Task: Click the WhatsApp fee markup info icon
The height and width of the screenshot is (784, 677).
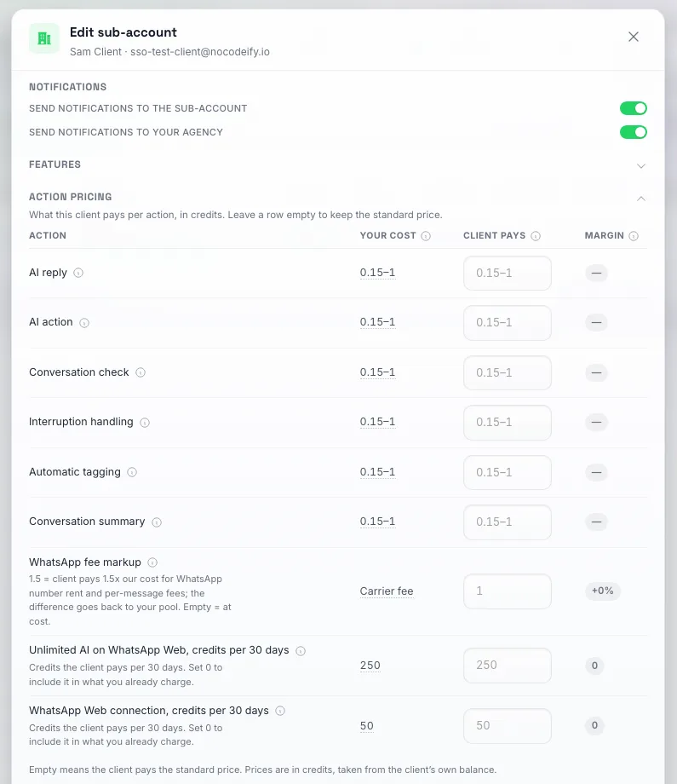Action: (x=152, y=562)
